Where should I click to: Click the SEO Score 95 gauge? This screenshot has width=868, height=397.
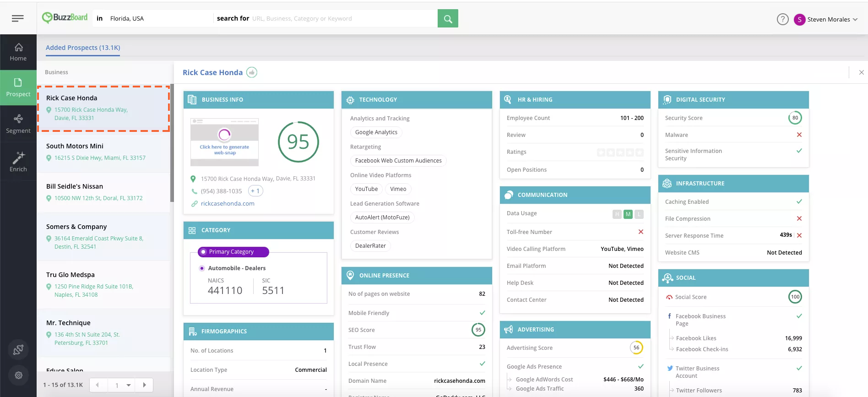(x=478, y=330)
